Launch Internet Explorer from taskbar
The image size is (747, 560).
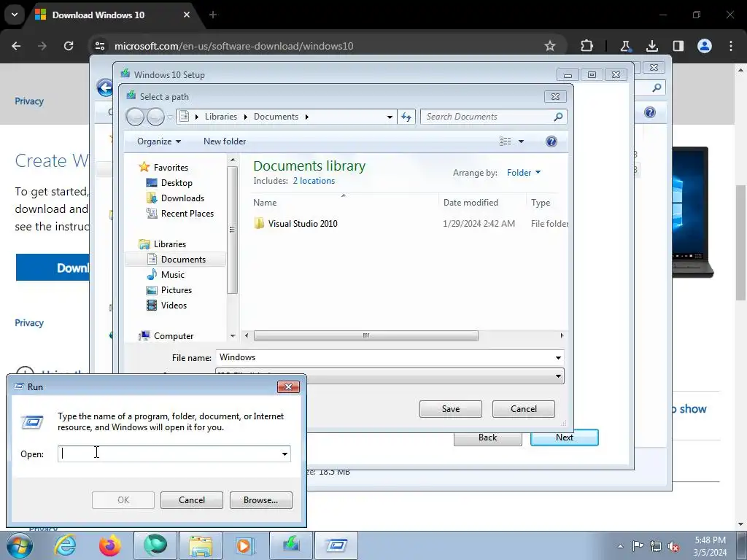coord(65,545)
